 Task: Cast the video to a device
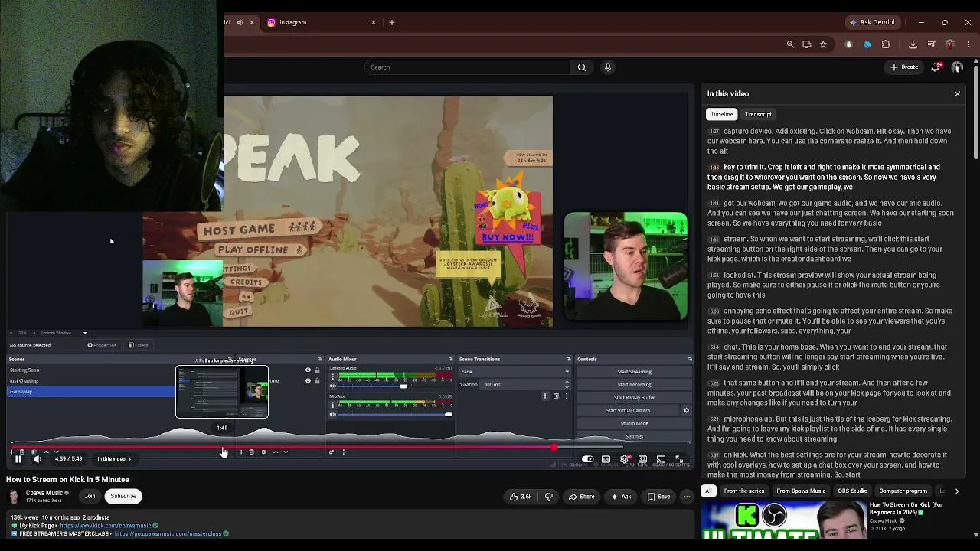[661, 459]
